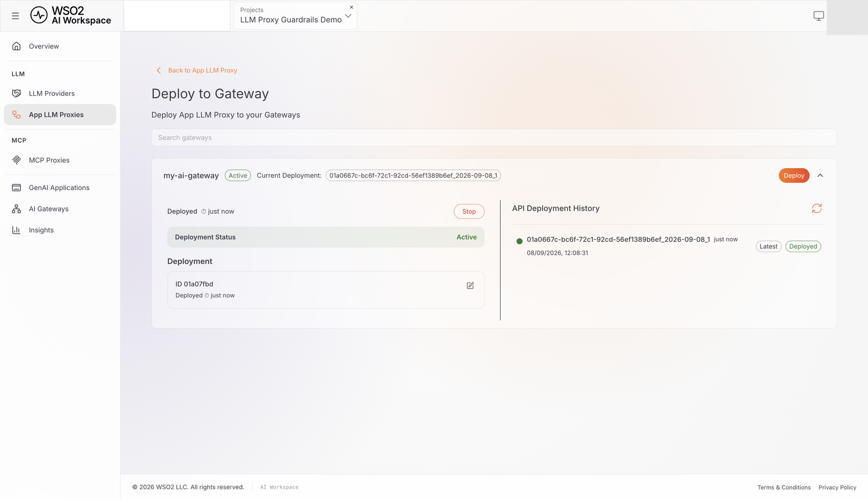Stop the current deployment
The height and width of the screenshot is (500, 868).
[469, 211]
